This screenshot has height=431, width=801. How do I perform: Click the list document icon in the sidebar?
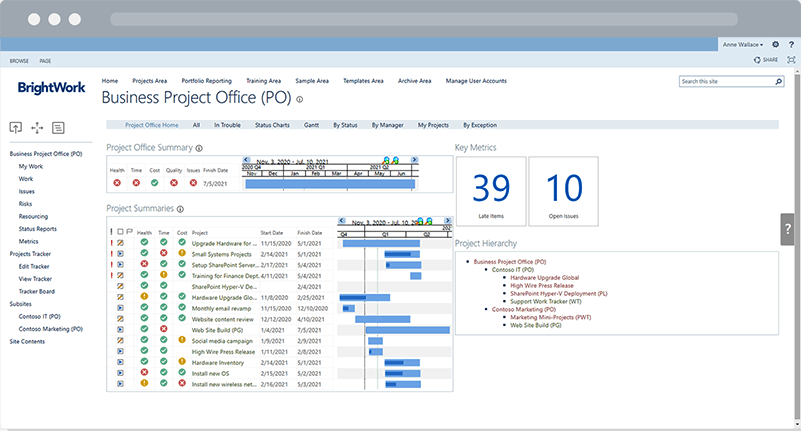pos(58,128)
